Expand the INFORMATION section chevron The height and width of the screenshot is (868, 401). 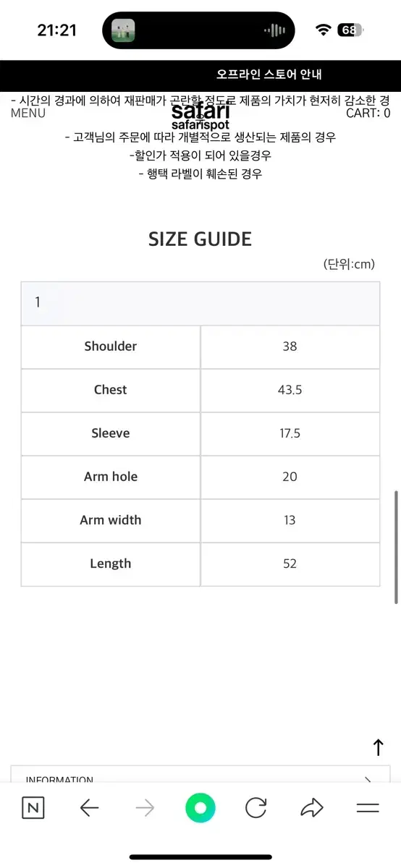(x=368, y=780)
